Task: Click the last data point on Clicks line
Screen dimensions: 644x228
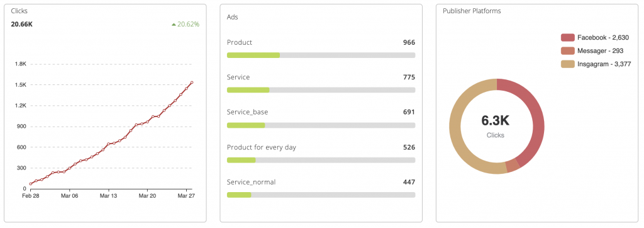Action: click(192, 83)
